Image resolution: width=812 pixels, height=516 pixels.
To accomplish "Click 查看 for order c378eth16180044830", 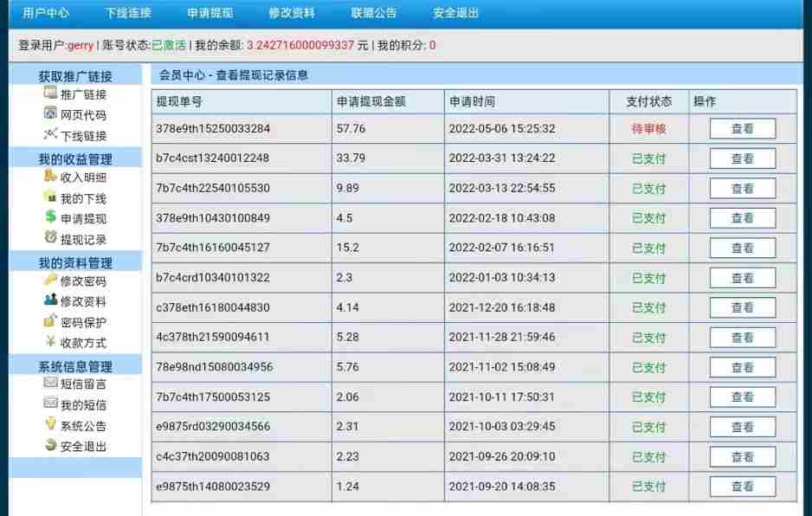I will (x=743, y=307).
